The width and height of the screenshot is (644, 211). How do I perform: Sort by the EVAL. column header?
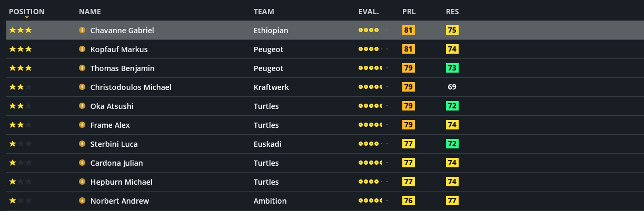point(369,12)
